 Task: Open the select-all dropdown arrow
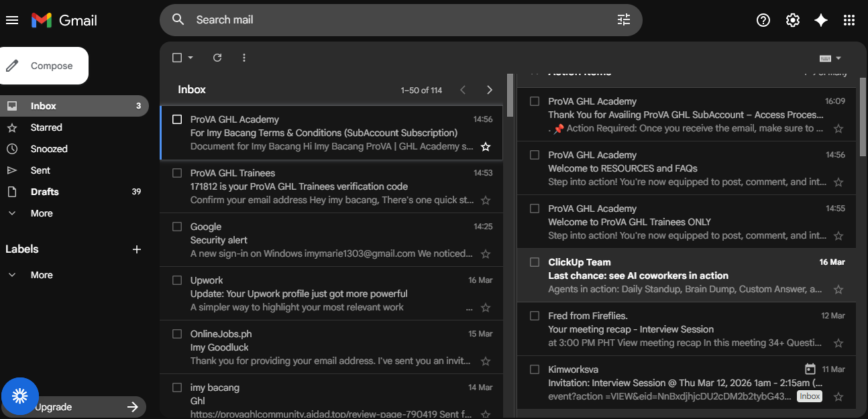pos(191,58)
